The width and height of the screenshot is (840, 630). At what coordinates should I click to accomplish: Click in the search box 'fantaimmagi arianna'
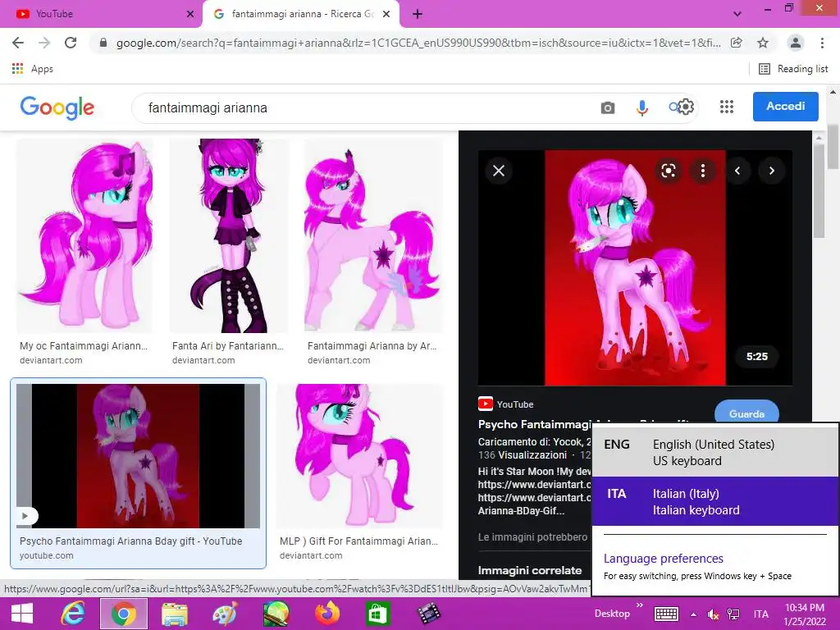[364, 107]
